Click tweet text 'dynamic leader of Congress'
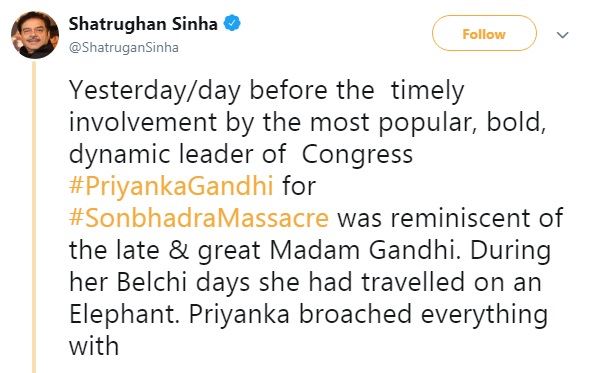The width and height of the screenshot is (604, 373). pyautogui.click(x=241, y=155)
